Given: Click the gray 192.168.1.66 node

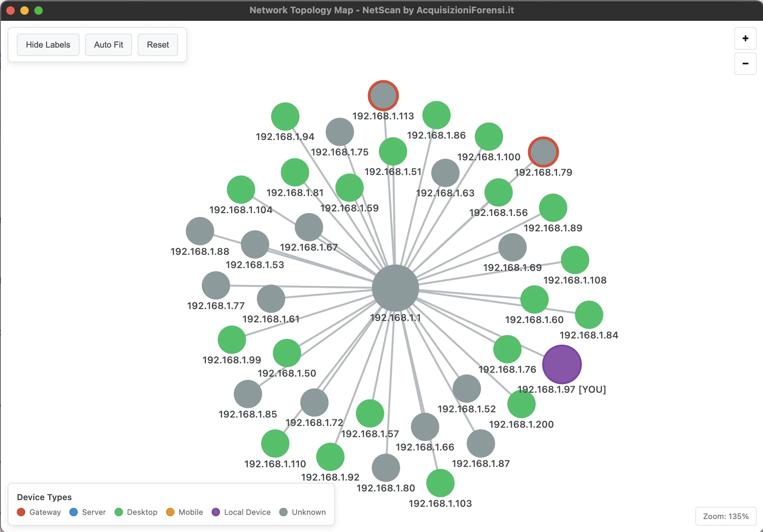Looking at the screenshot, I should click(425, 427).
